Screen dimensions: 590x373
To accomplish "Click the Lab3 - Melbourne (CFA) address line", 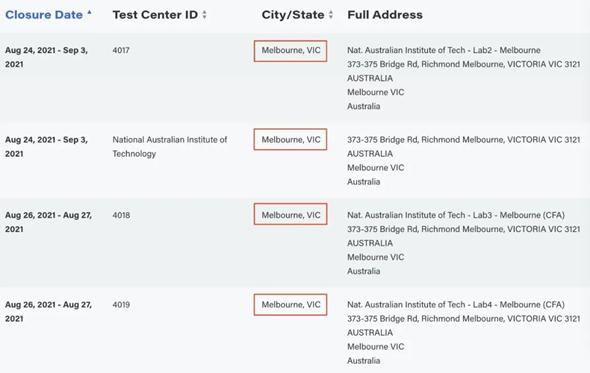I will 456,215.
